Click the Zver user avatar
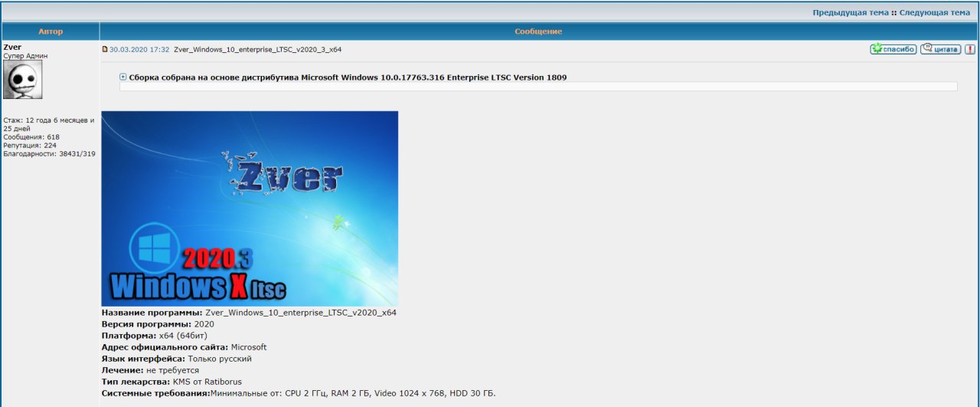The image size is (980, 407). pos(23,80)
